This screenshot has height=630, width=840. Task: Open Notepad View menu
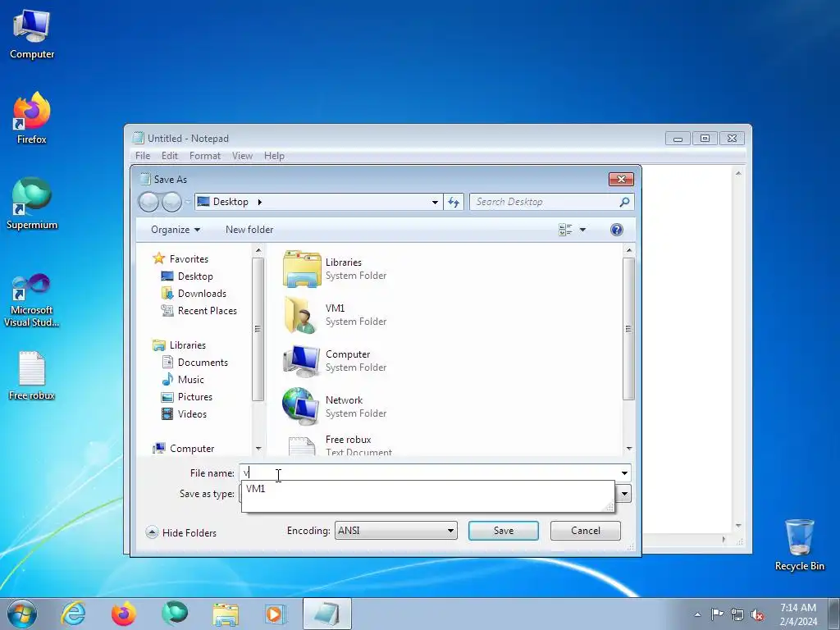(x=242, y=156)
